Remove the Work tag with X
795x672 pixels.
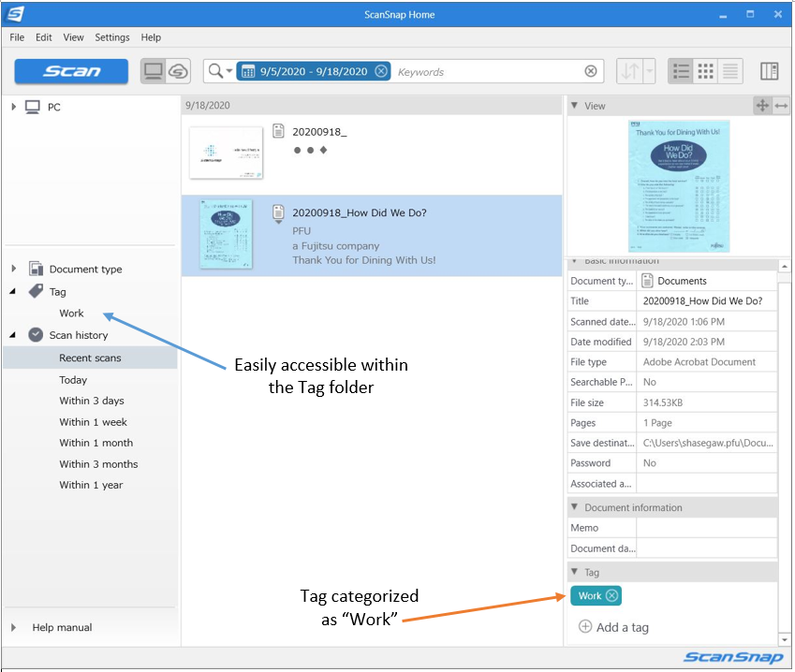click(x=612, y=595)
